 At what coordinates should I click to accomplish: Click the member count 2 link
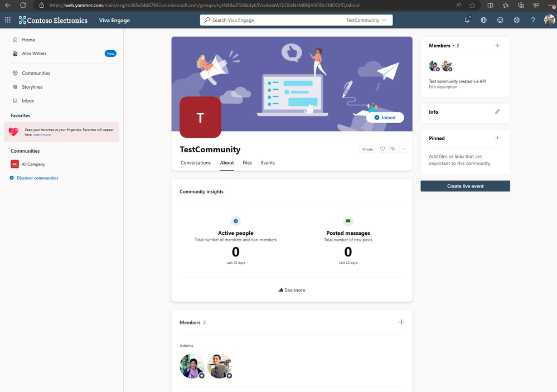204,322
